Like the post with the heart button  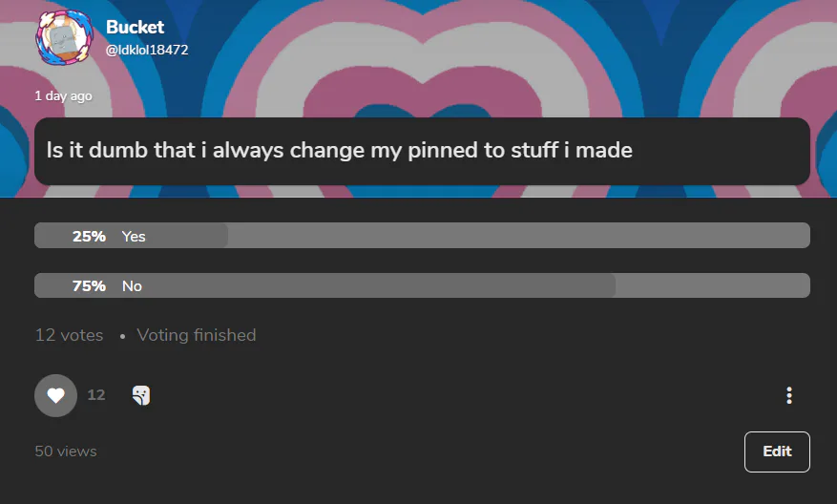(55, 395)
